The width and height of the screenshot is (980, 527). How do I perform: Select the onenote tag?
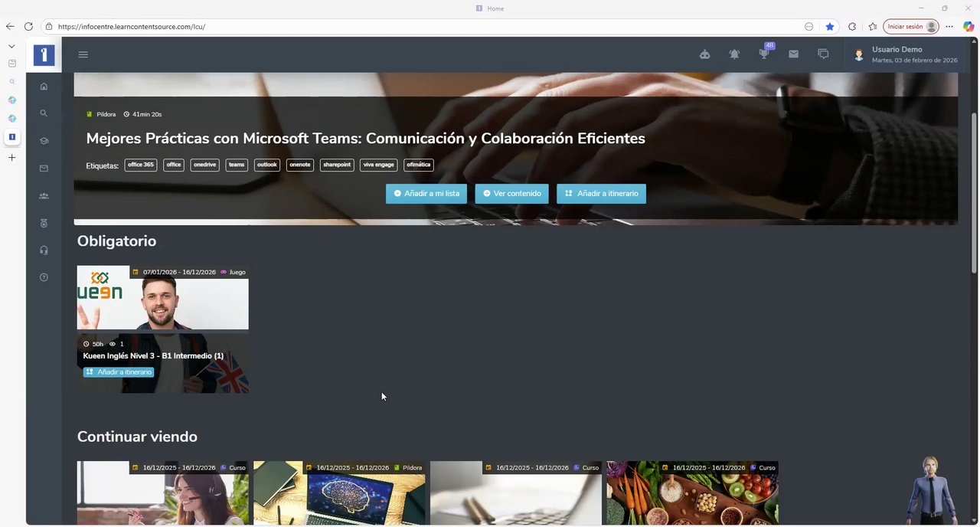pyautogui.click(x=300, y=165)
